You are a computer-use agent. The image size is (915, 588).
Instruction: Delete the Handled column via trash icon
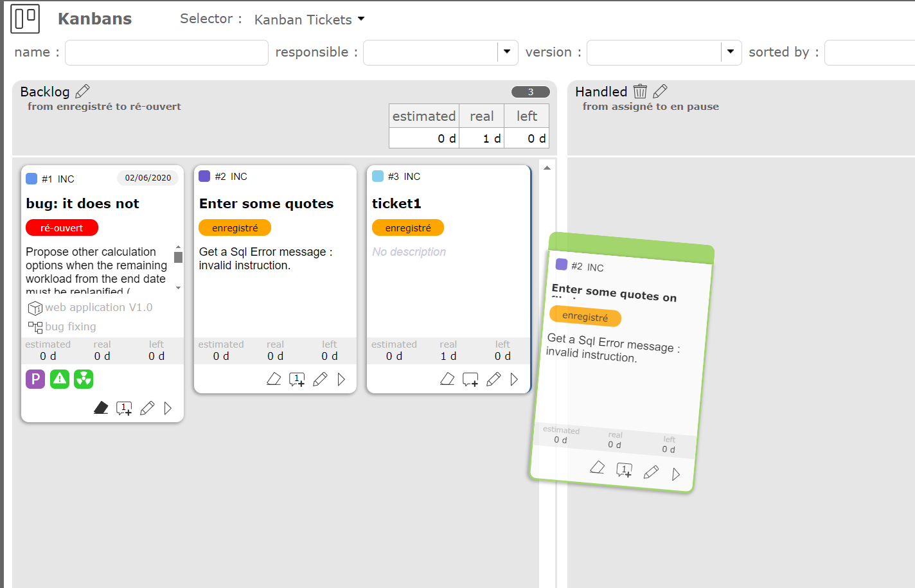coord(640,91)
